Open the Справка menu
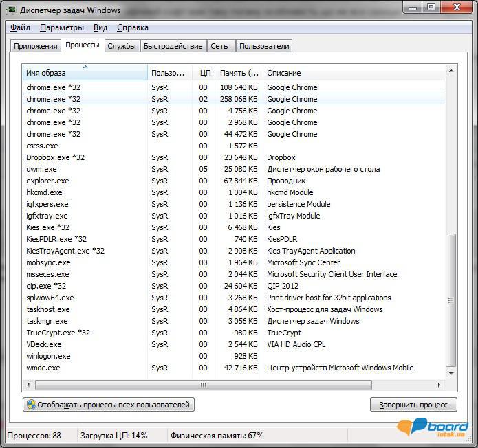The width and height of the screenshot is (478, 448). pos(132,27)
